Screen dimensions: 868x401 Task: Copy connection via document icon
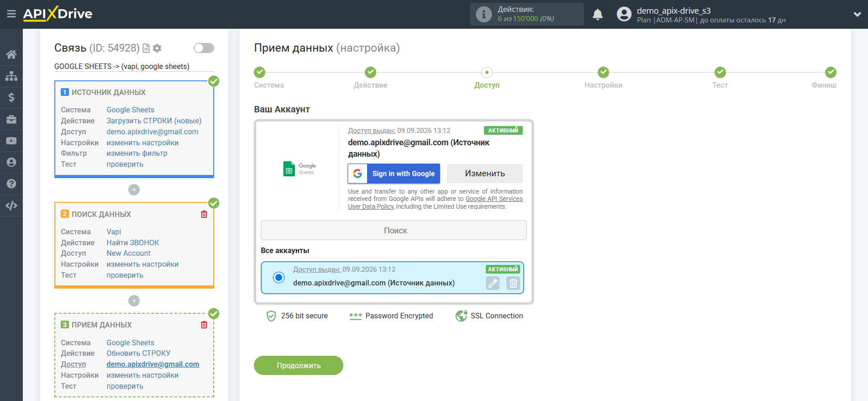pyautogui.click(x=146, y=48)
